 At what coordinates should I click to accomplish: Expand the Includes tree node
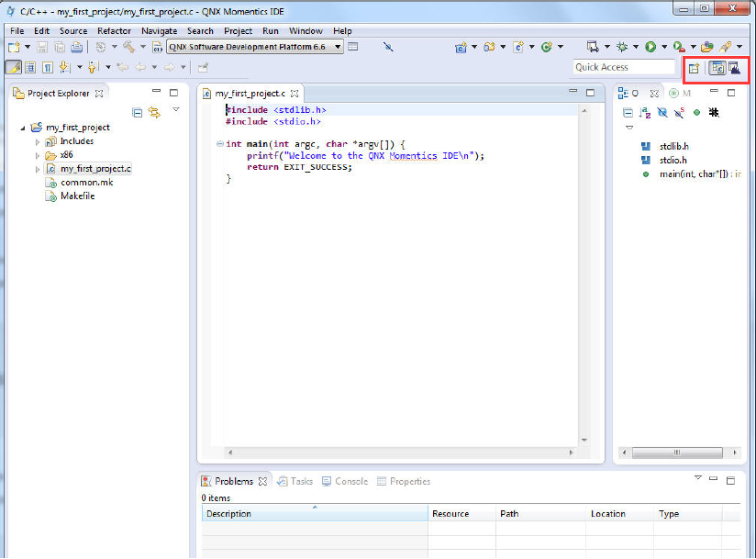pyautogui.click(x=37, y=141)
